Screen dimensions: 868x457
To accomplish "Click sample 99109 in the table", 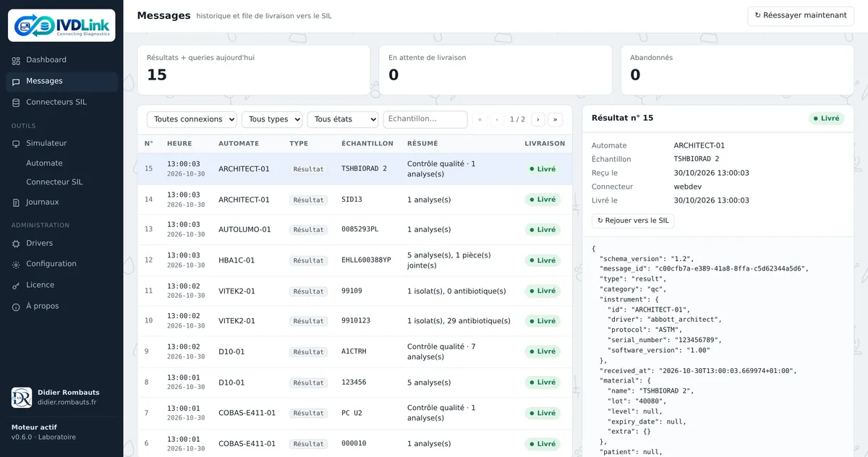I will point(352,291).
